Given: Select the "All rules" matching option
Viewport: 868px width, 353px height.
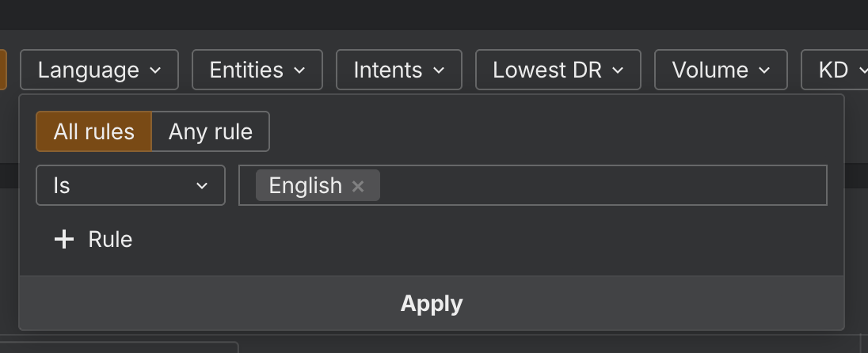Looking at the screenshot, I should click(x=93, y=131).
